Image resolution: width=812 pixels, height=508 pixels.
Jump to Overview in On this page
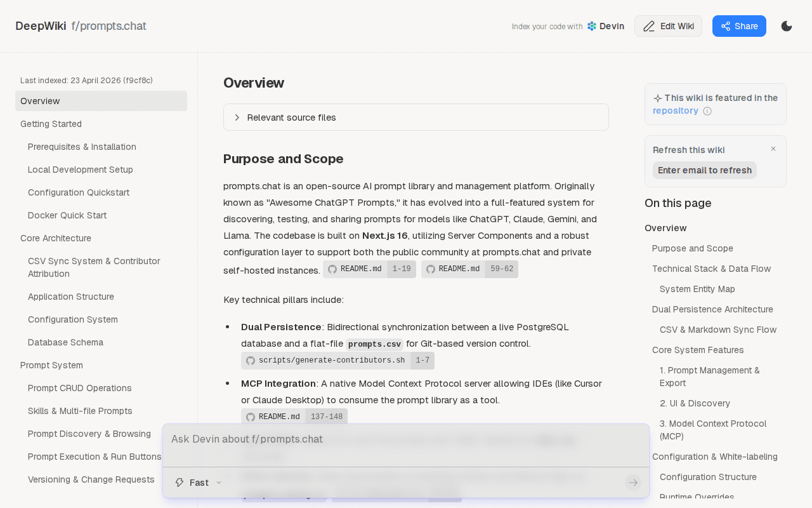click(665, 228)
